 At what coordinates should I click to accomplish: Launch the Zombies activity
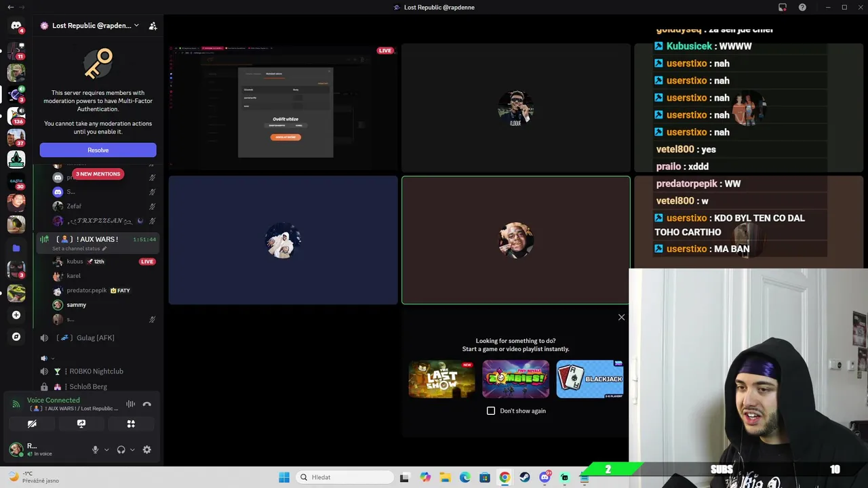[x=515, y=379]
